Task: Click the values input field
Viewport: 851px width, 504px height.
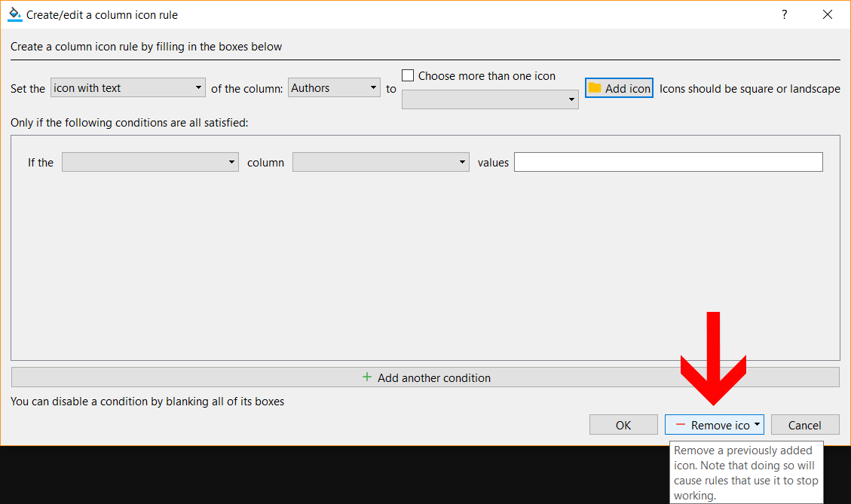Action: point(668,162)
